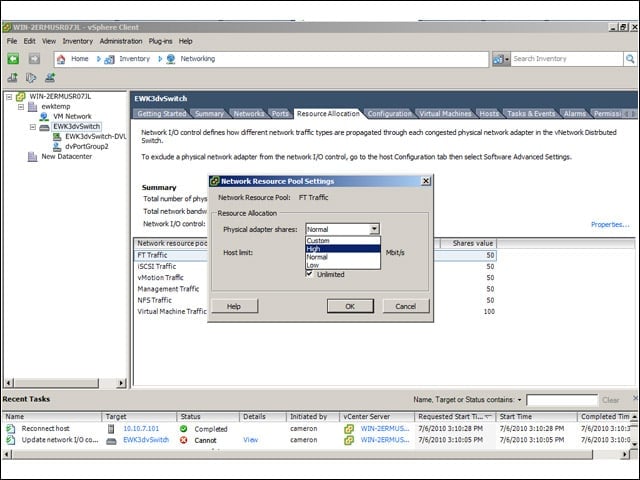This screenshot has height=480, width=640.
Task: Click the Recent Tasks filter text field
Action: click(562, 400)
